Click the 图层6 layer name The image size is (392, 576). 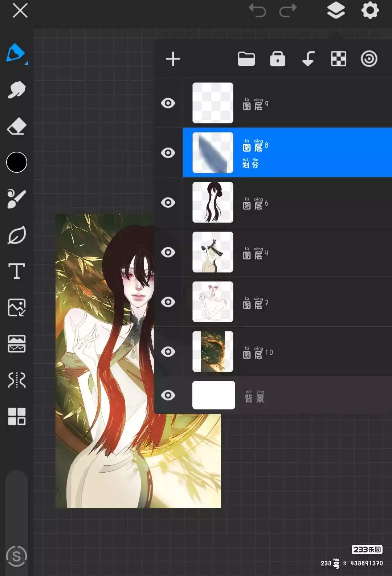(x=256, y=204)
